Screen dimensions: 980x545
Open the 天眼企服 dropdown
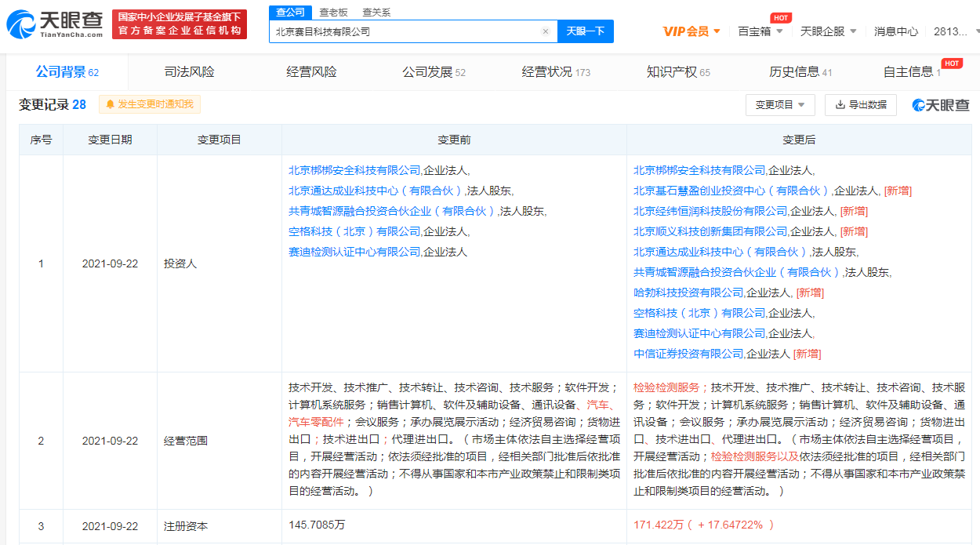828,31
